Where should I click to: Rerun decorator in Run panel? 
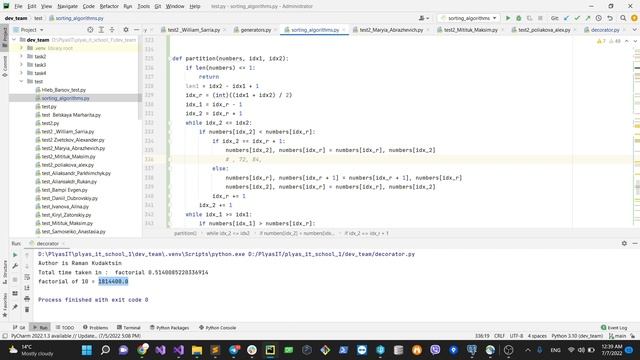click(15, 255)
